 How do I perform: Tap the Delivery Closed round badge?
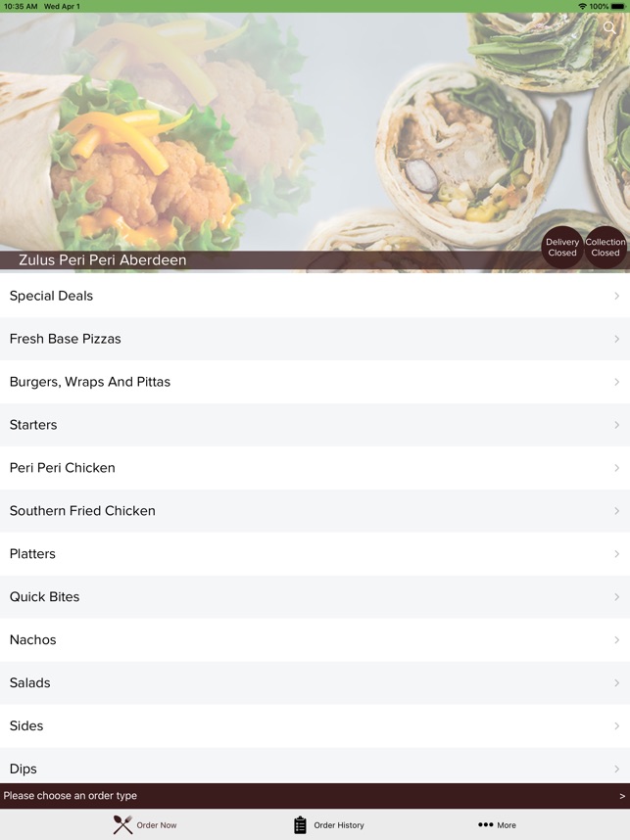coord(562,248)
